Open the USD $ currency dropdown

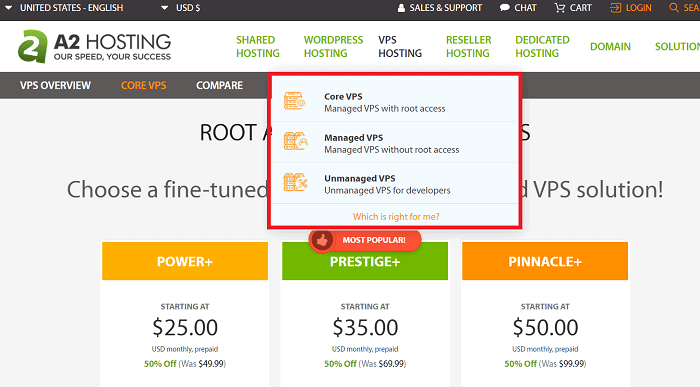click(181, 8)
